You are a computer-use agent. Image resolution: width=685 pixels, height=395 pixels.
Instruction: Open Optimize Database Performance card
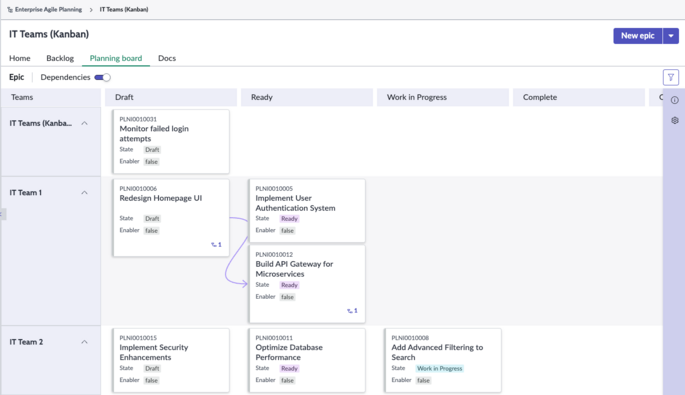tap(307, 360)
